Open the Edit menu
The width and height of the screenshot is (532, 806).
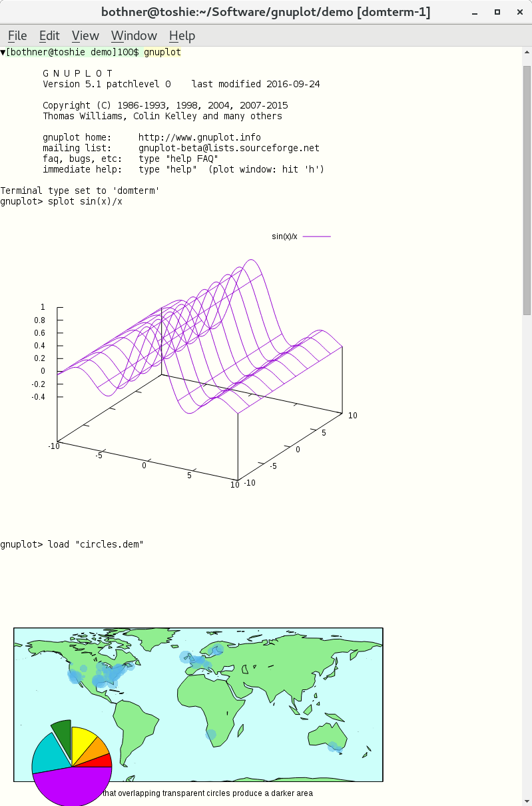[x=49, y=35]
